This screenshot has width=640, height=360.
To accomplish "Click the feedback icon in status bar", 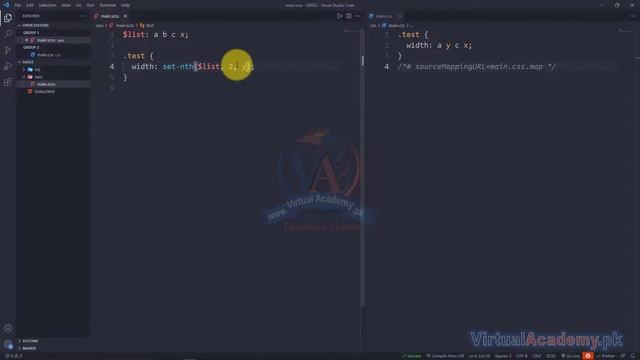I will 623,356.
